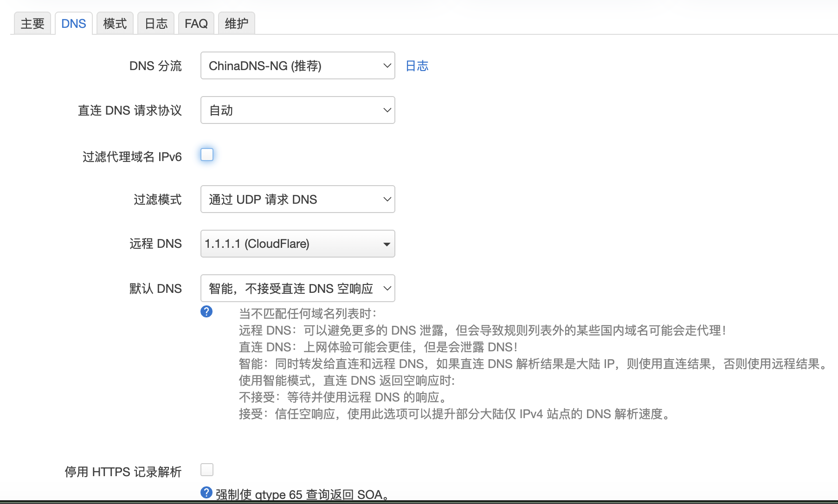Click the help icon beside 默认 DNS description
This screenshot has height=504, width=838.
[206, 311]
